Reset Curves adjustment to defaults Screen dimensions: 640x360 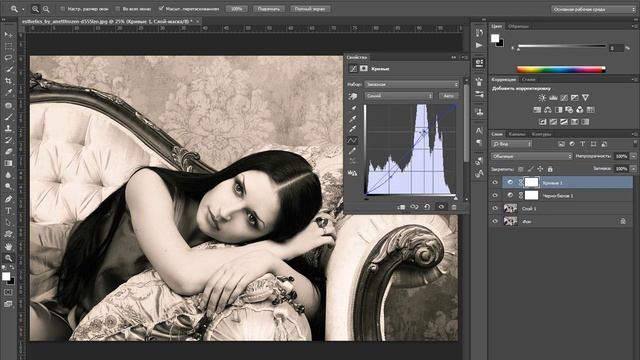pos(427,207)
